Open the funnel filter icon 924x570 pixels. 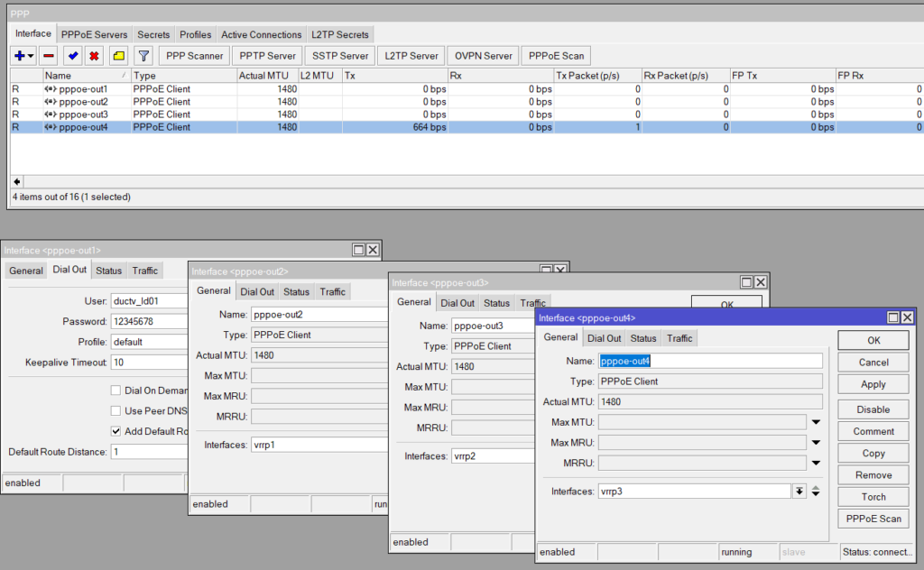coord(143,56)
